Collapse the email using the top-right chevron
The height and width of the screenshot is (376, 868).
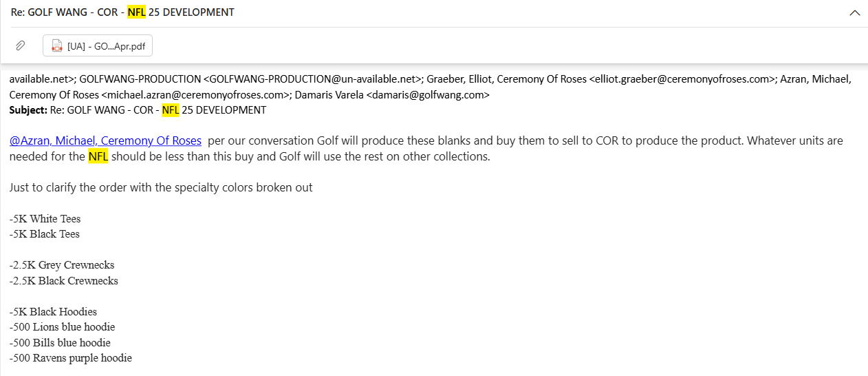tap(855, 12)
